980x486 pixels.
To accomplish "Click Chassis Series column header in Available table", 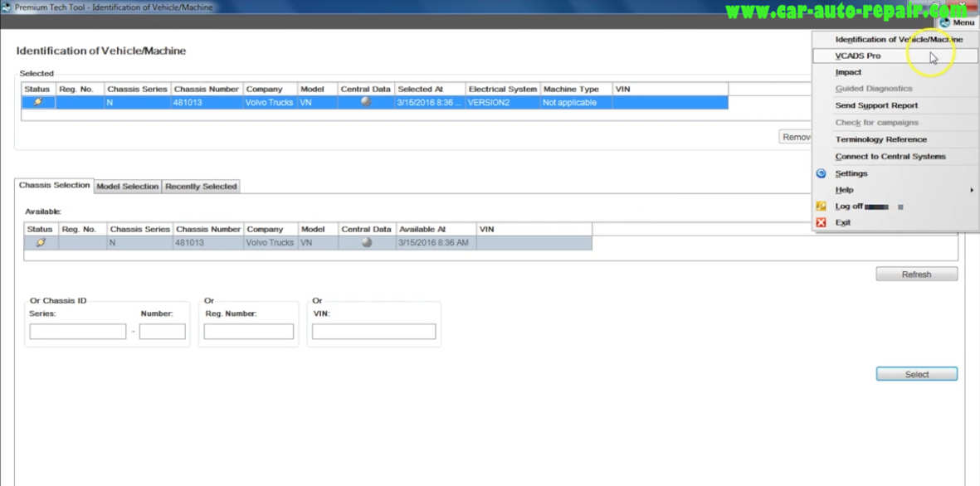I will (x=140, y=229).
